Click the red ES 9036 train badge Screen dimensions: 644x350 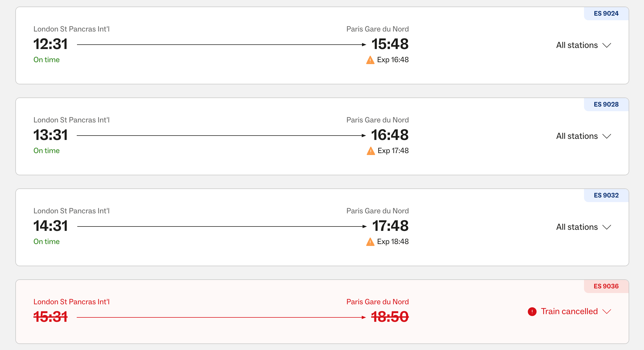point(606,286)
